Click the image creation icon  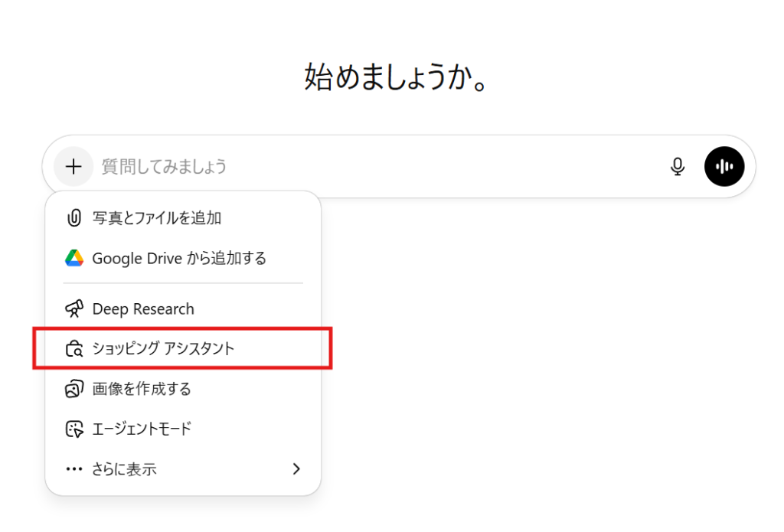tap(74, 389)
